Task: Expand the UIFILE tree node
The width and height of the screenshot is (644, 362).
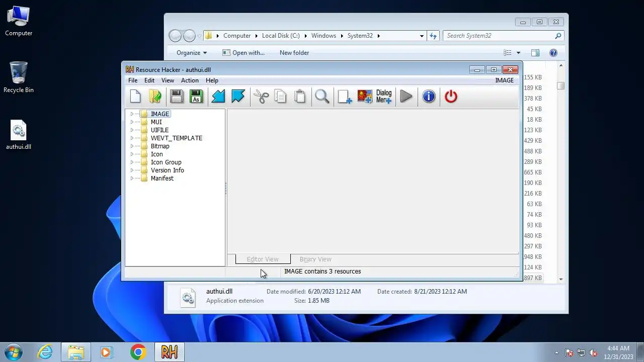Action: (x=132, y=130)
